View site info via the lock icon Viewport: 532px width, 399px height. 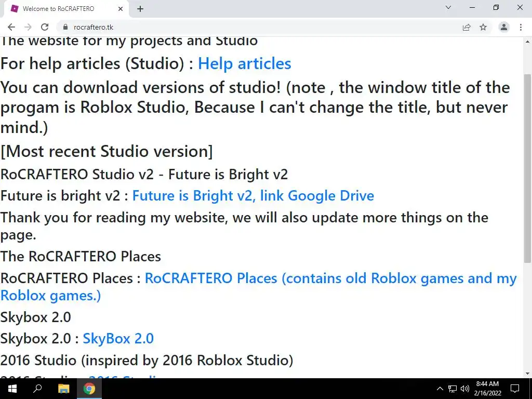click(x=65, y=27)
